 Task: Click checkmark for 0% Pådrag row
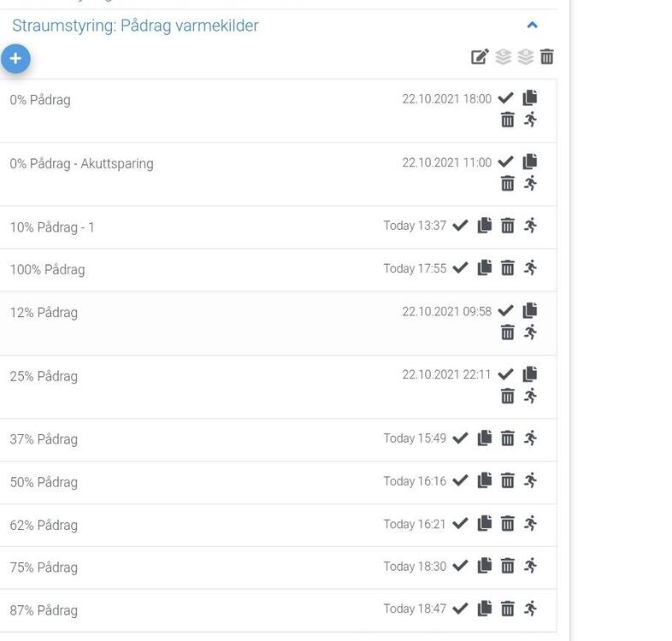[505, 98]
